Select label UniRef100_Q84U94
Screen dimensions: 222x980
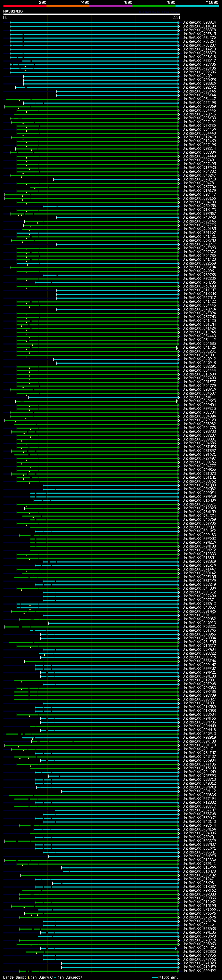click(x=199, y=416)
